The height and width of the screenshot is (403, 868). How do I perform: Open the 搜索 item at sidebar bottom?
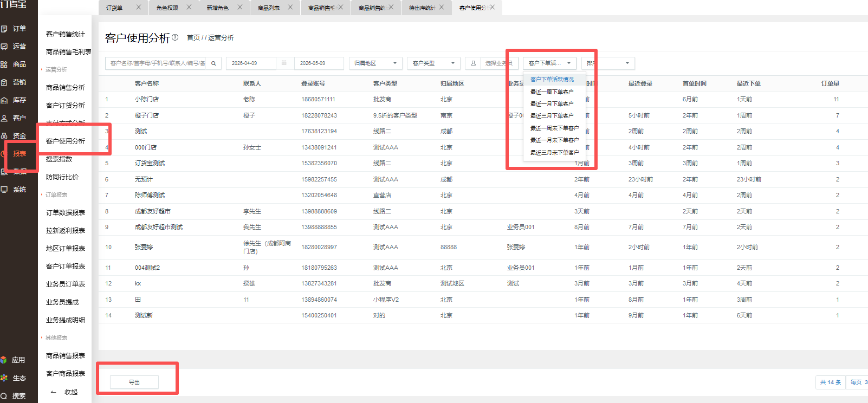[x=13, y=396]
